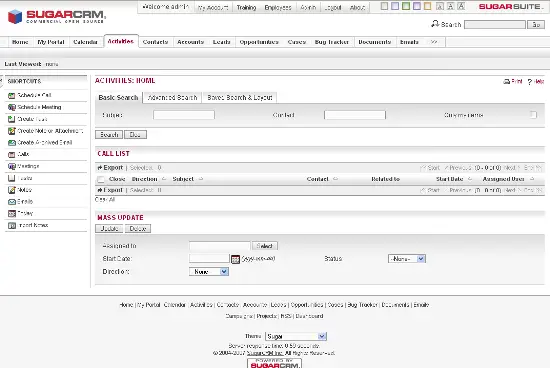
Task: Open the Training link in top bar
Action: click(x=246, y=7)
